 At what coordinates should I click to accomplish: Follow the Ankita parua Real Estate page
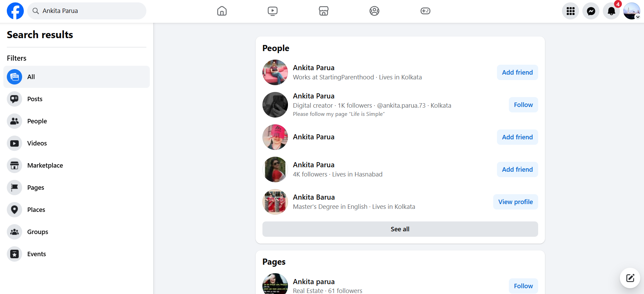[524, 286]
